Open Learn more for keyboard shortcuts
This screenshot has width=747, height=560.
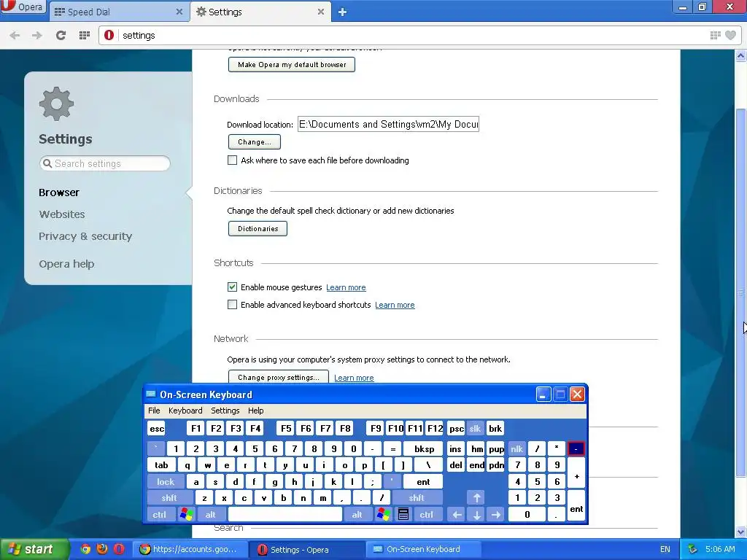click(x=395, y=306)
